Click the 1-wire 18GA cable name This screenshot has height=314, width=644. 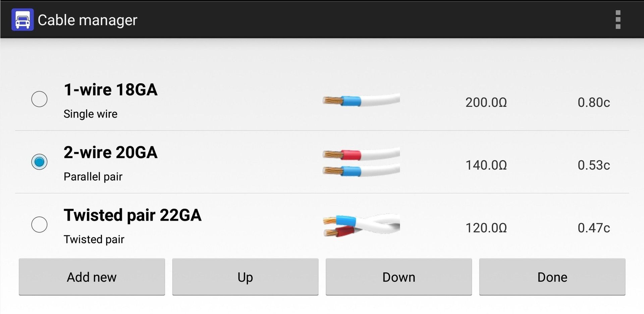(110, 90)
